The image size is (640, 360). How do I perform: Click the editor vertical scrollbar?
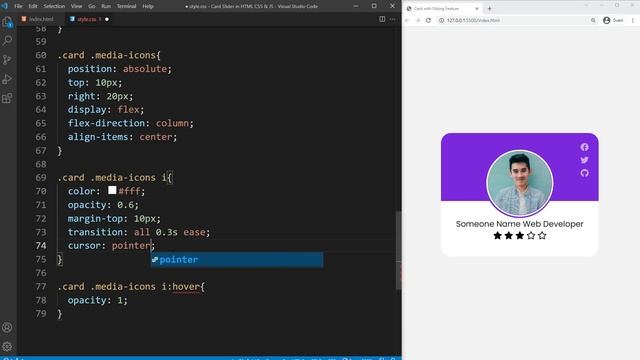pyautogui.click(x=398, y=250)
